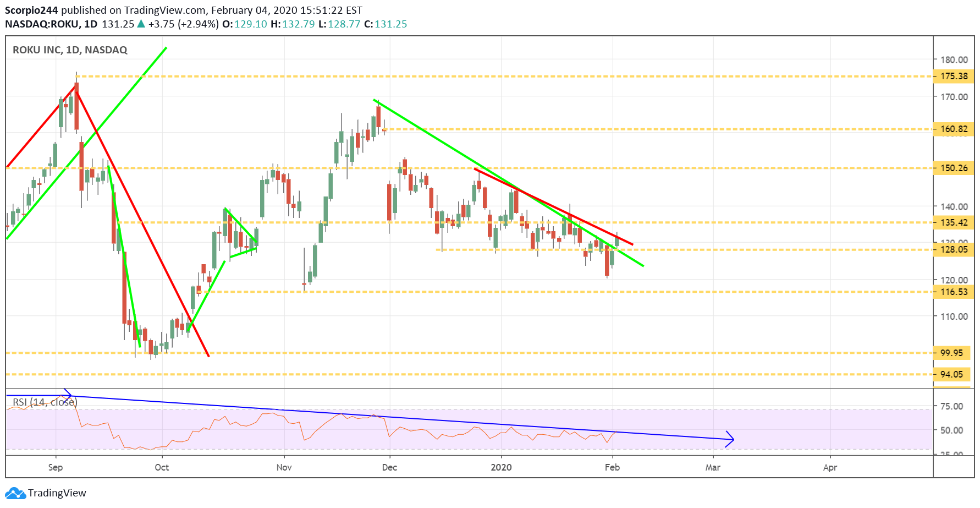
Task: Click the 2020 label on time axis
Action: point(501,467)
